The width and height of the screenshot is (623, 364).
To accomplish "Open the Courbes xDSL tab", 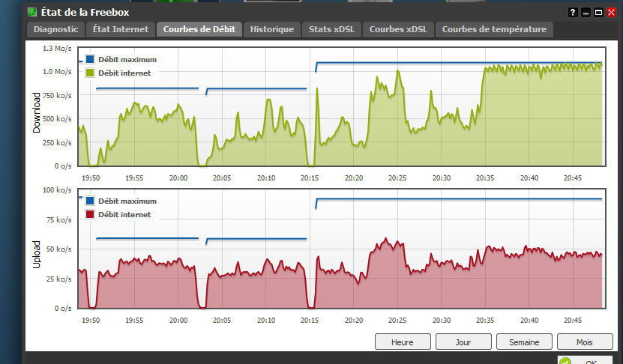I will [398, 29].
